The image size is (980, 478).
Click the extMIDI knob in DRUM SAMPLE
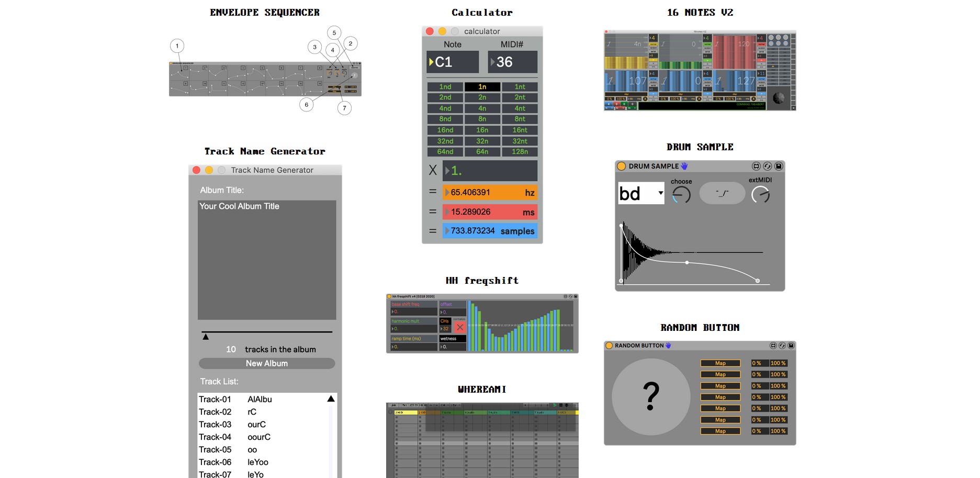(760, 195)
